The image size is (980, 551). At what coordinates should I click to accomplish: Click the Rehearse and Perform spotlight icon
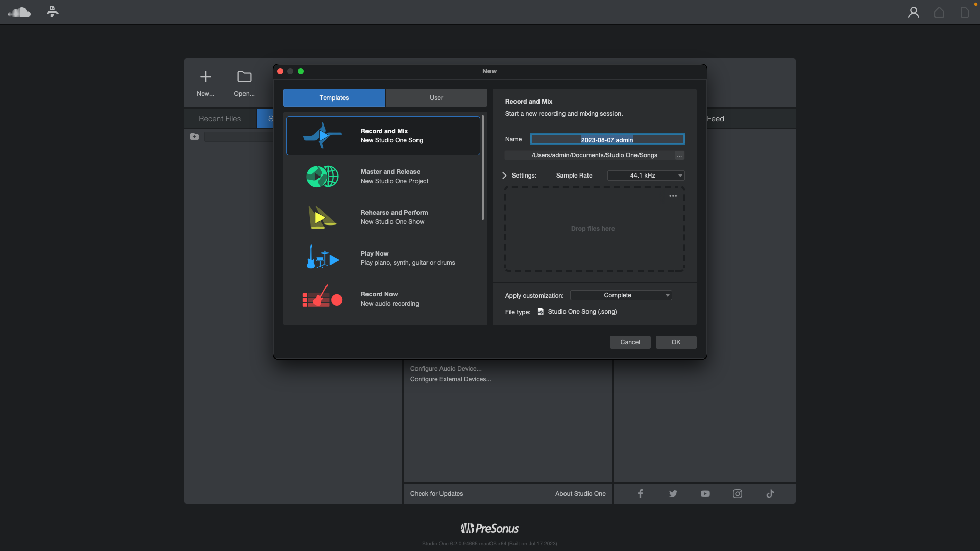(x=322, y=217)
